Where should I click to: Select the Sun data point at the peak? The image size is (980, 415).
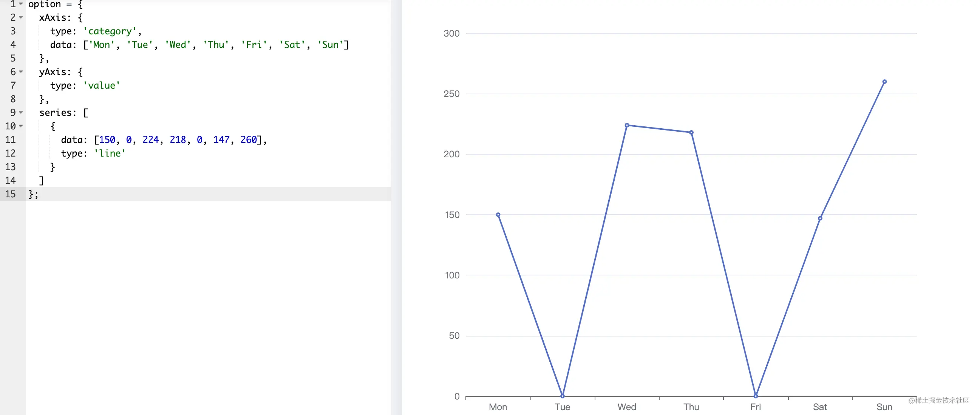[x=884, y=82]
